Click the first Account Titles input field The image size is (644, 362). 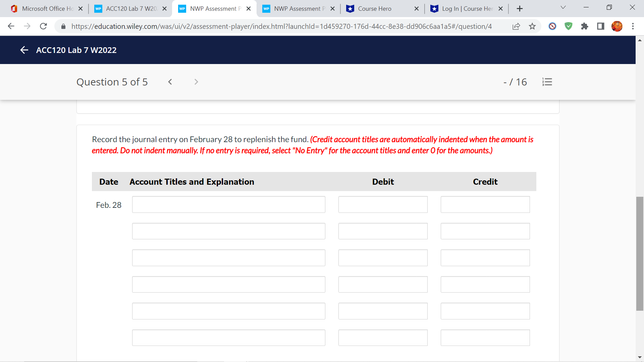coord(228,204)
